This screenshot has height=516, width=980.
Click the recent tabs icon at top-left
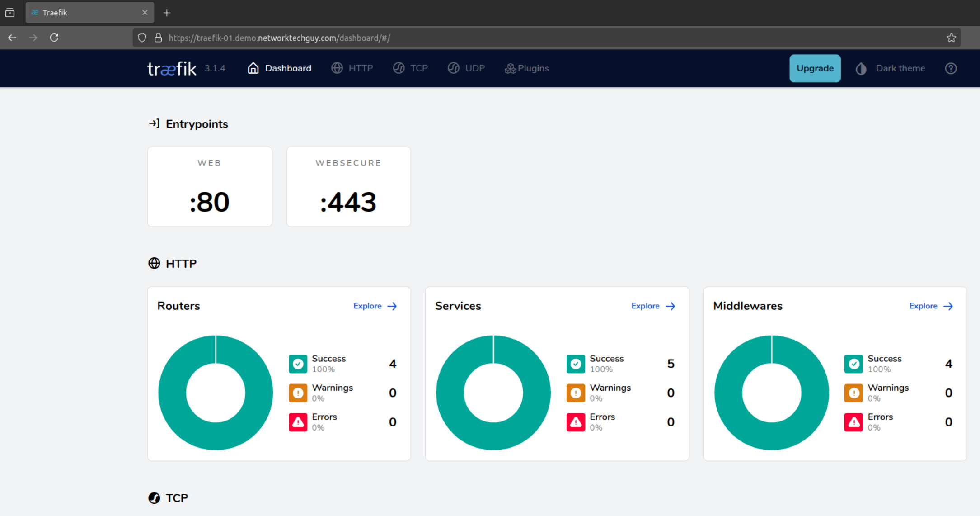[10, 13]
